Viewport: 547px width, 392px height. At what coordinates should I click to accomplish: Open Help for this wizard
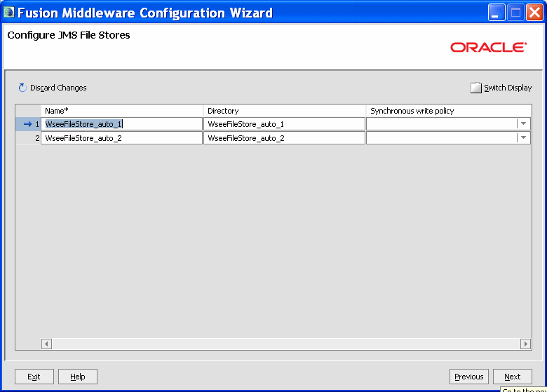[78, 377]
